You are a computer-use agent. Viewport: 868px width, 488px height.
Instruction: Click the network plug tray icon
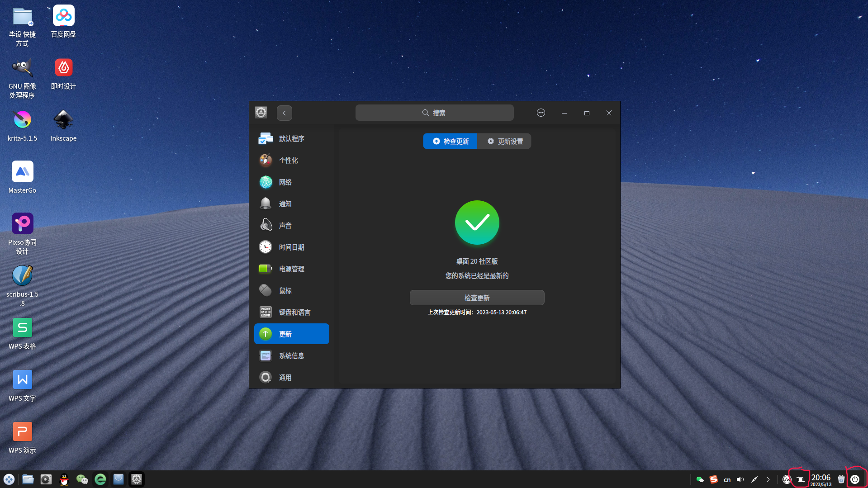(x=754, y=479)
